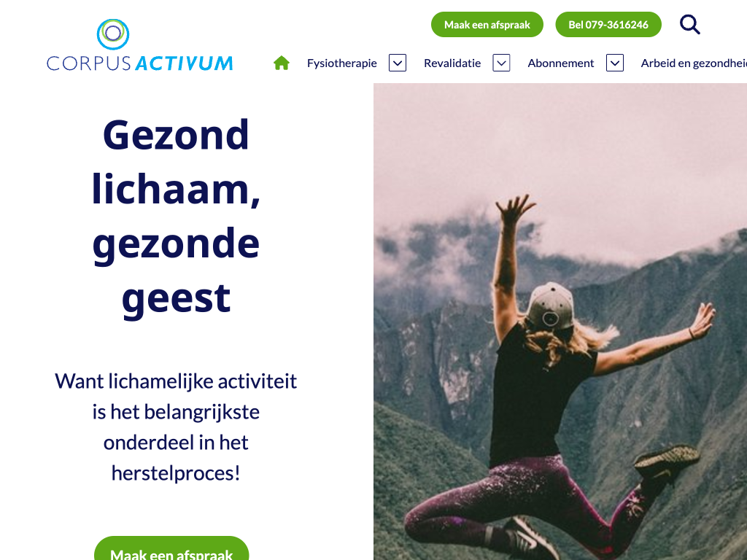Screen dimensions: 747x560
Task: Click the Gezond lichaam, gezonde geest heading
Action: tap(176, 217)
